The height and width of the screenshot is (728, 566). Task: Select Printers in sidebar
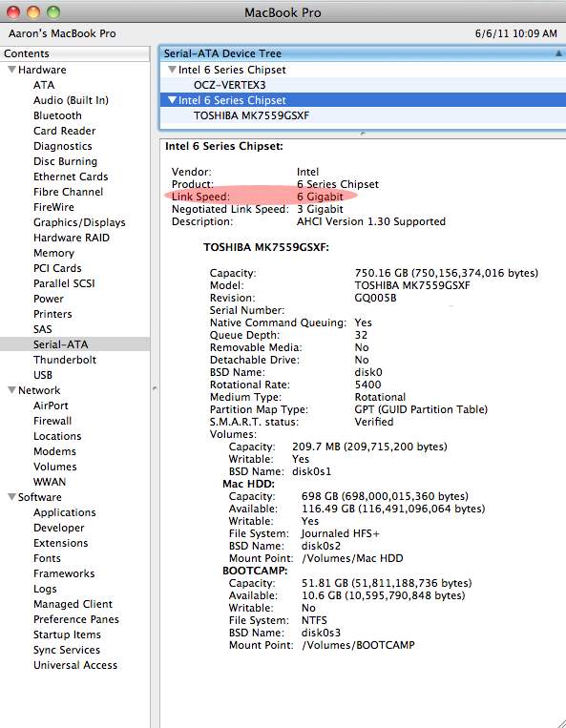52,314
